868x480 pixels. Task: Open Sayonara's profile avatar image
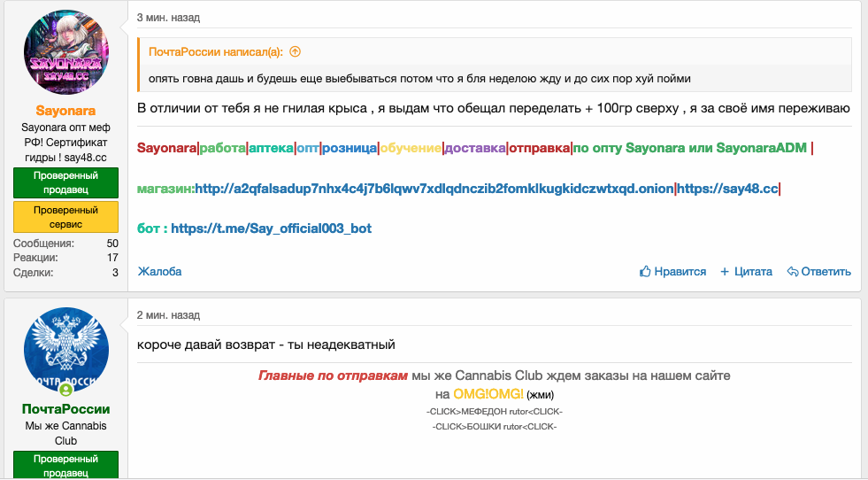[65, 51]
